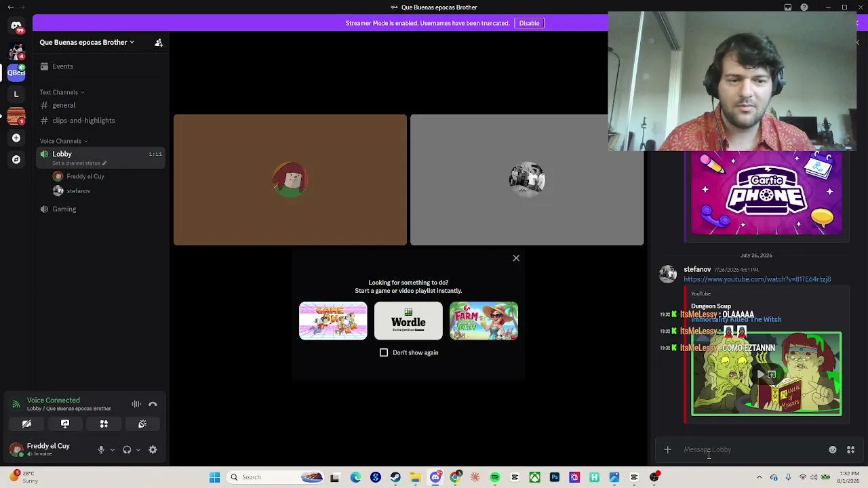Viewport: 868px width, 488px height.
Task: Open Steam from the taskbar
Action: (395, 477)
